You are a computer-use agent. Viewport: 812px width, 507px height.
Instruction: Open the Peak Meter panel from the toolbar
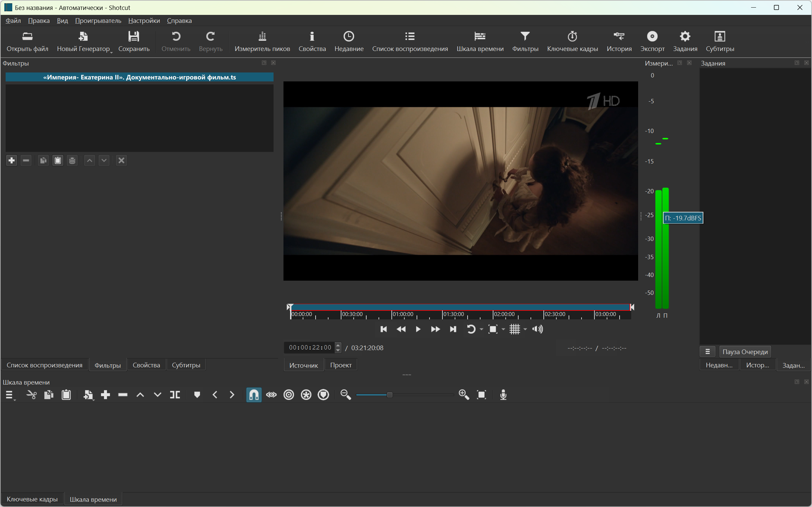262,42
